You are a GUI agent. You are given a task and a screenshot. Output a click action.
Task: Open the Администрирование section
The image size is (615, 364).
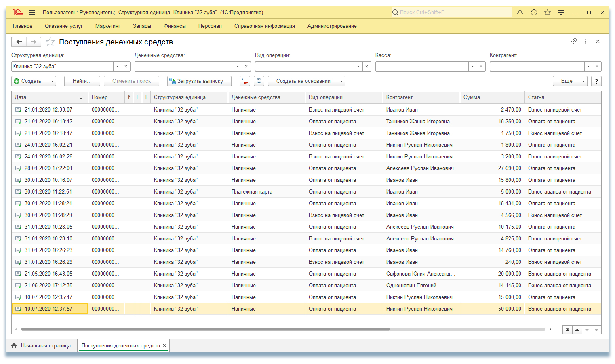332,26
